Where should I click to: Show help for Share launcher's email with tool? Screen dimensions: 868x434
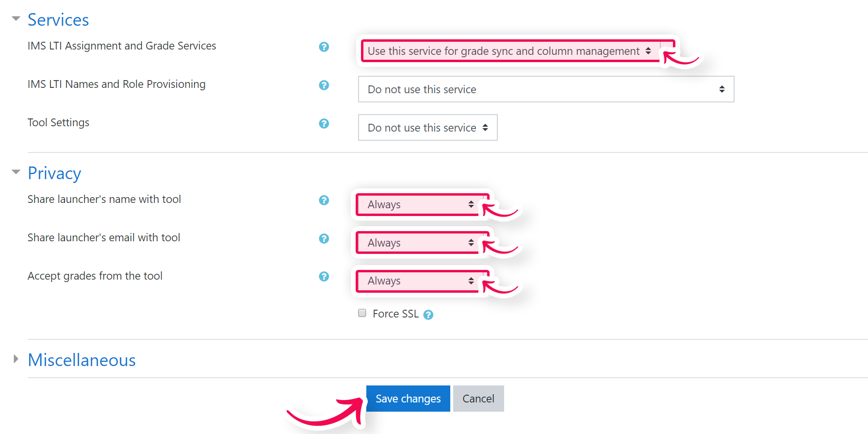pyautogui.click(x=324, y=238)
